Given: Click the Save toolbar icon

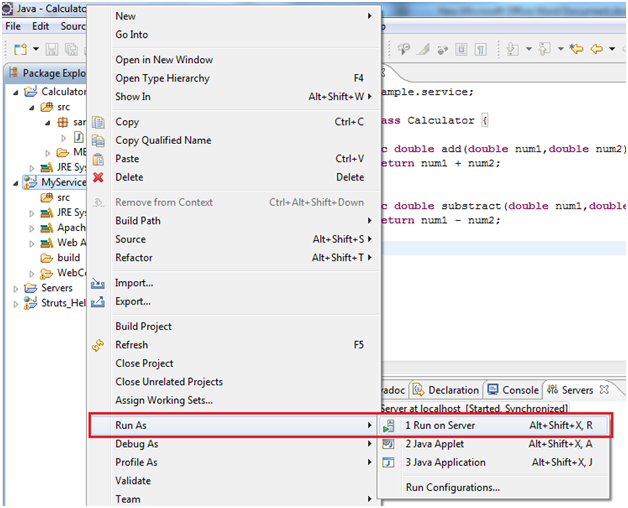Looking at the screenshot, I should point(52,49).
